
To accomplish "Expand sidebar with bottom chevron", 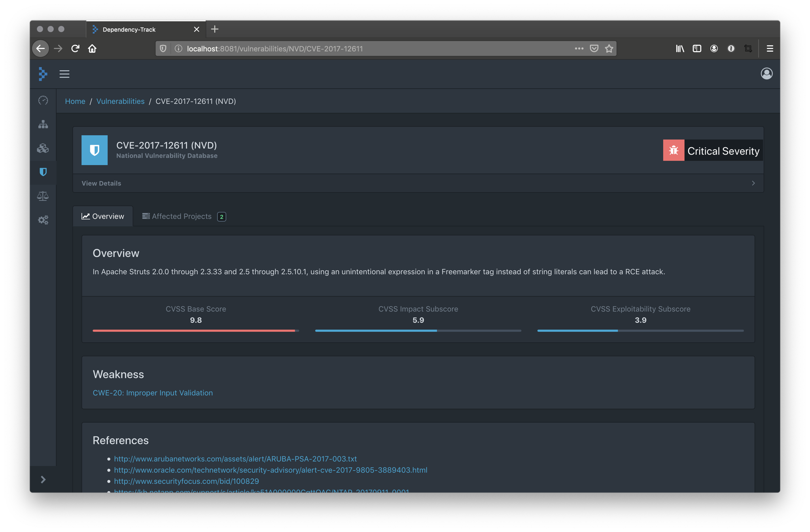I will click(x=43, y=479).
